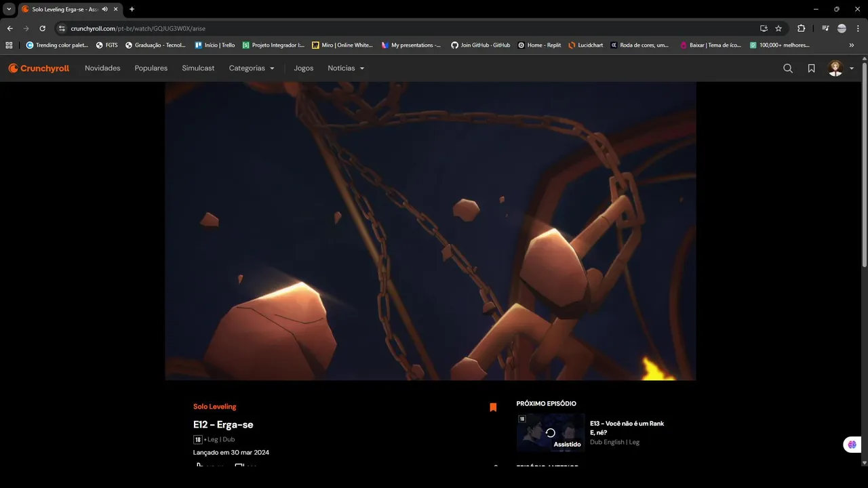Show more bookmarks with double chevron
Image resolution: width=868 pixels, height=488 pixels.
click(x=852, y=45)
